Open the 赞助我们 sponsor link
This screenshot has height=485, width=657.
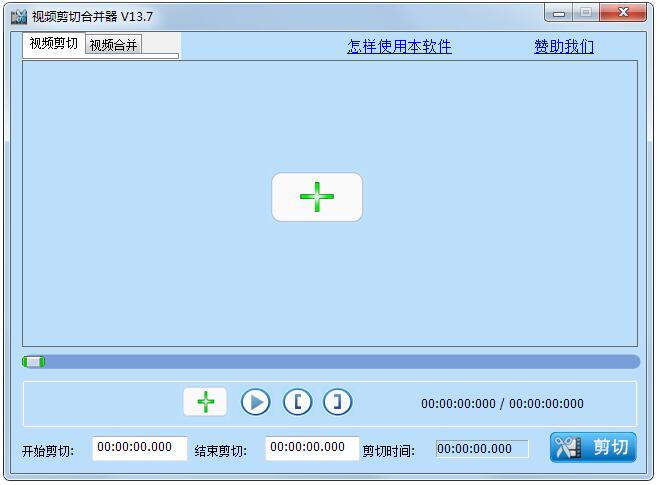click(x=564, y=46)
